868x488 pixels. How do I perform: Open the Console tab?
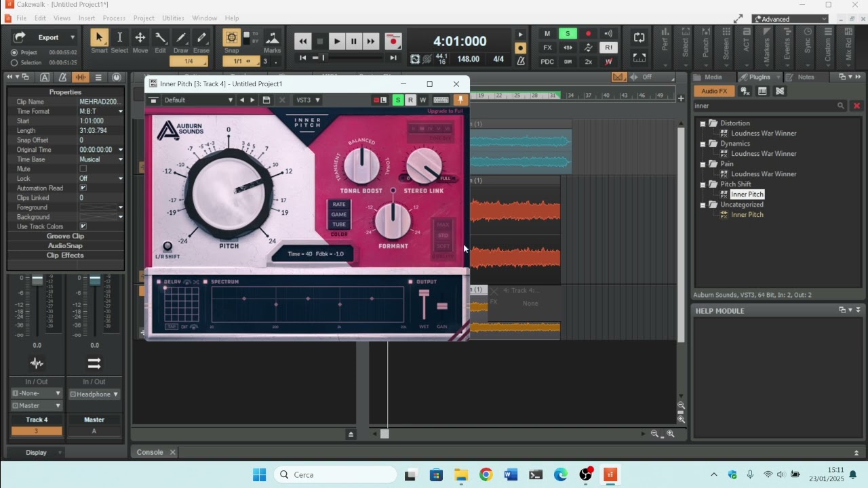point(150,452)
